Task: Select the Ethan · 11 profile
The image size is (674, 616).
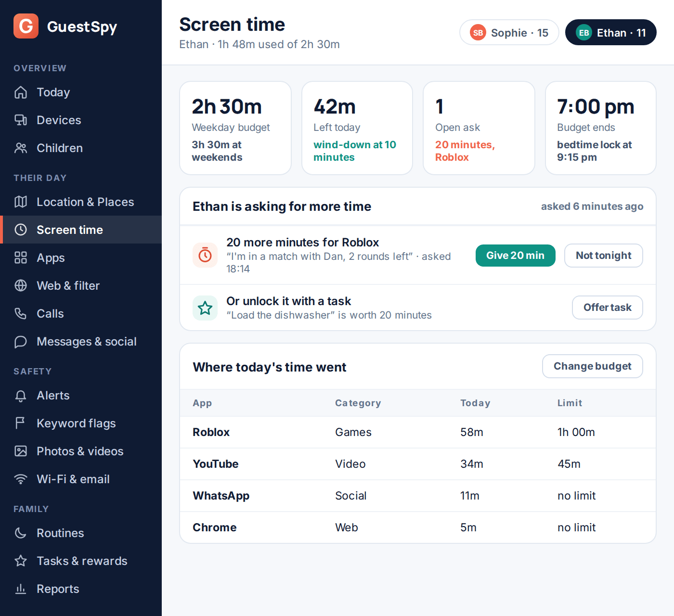Action: pos(610,33)
